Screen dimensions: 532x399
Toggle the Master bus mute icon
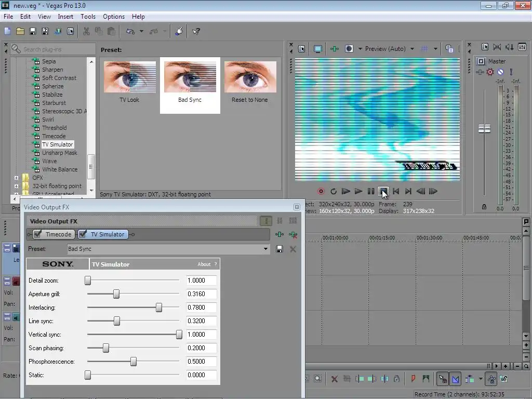click(x=500, y=72)
